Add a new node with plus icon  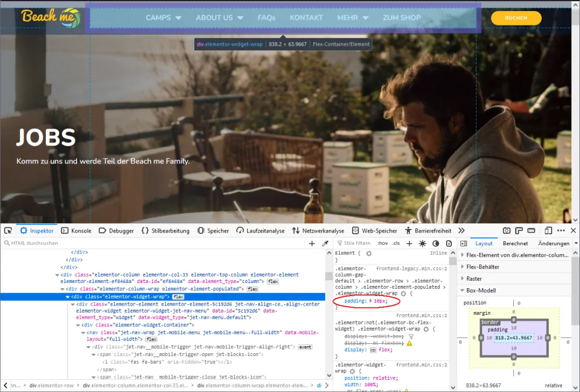pyautogui.click(x=312, y=244)
